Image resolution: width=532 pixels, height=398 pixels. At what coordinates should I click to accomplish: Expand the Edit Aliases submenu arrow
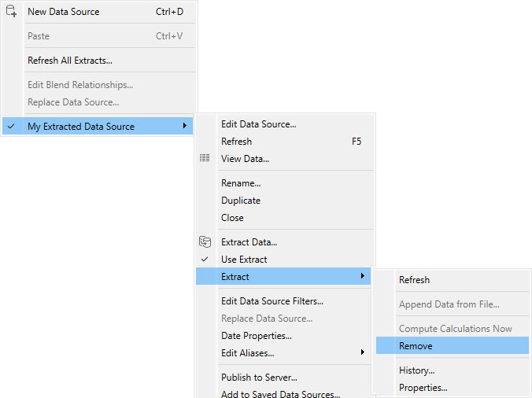(362, 353)
